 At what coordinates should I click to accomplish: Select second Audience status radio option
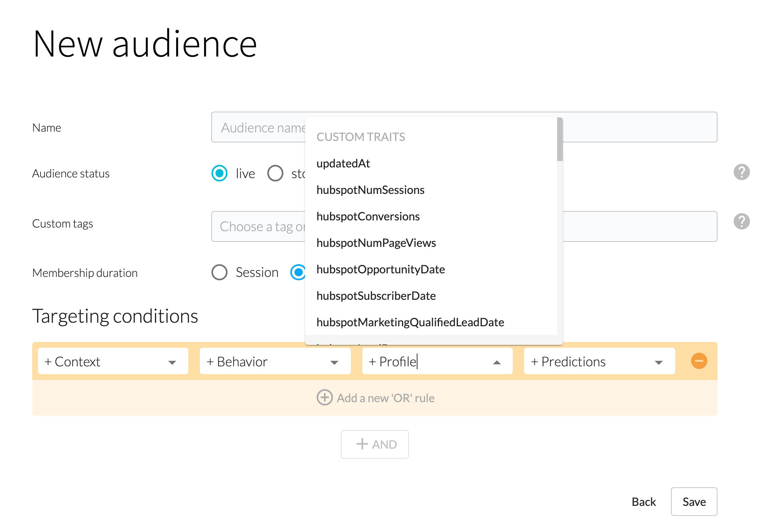tap(275, 174)
